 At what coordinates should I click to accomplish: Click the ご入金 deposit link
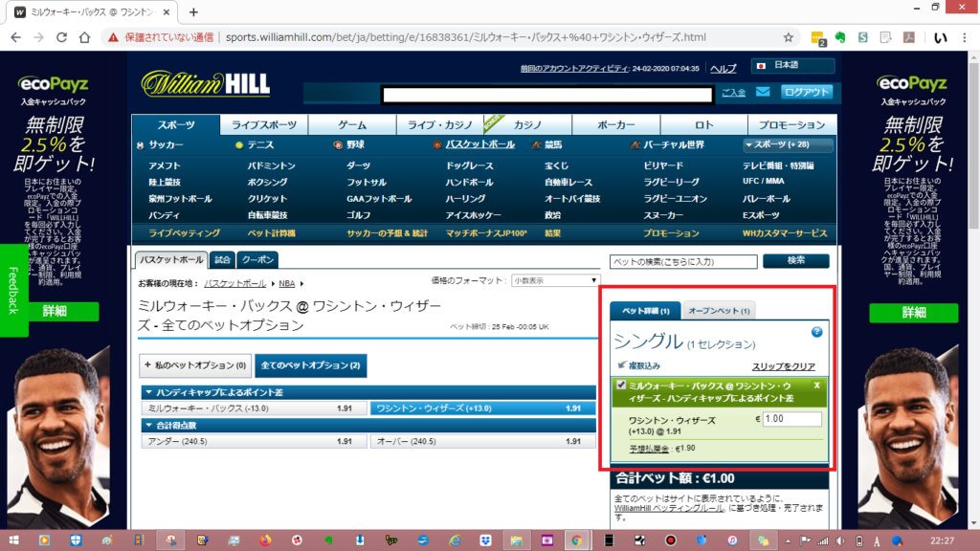[x=734, y=93]
